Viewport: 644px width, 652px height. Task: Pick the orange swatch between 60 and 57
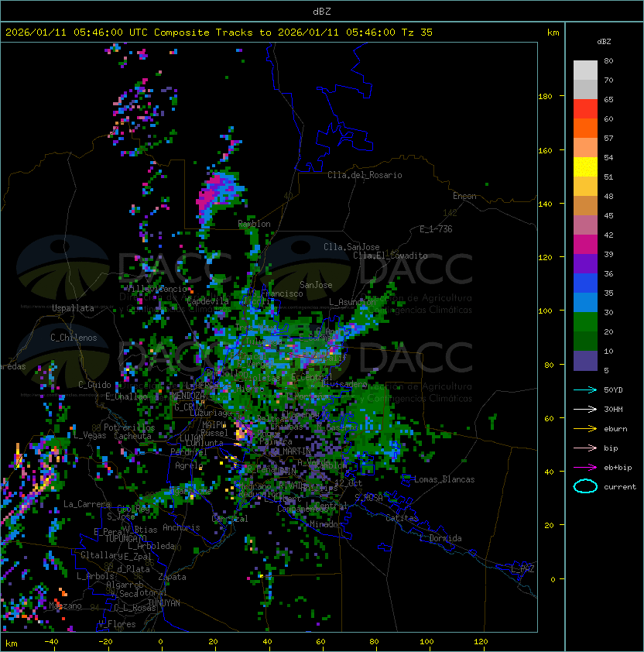(x=585, y=128)
